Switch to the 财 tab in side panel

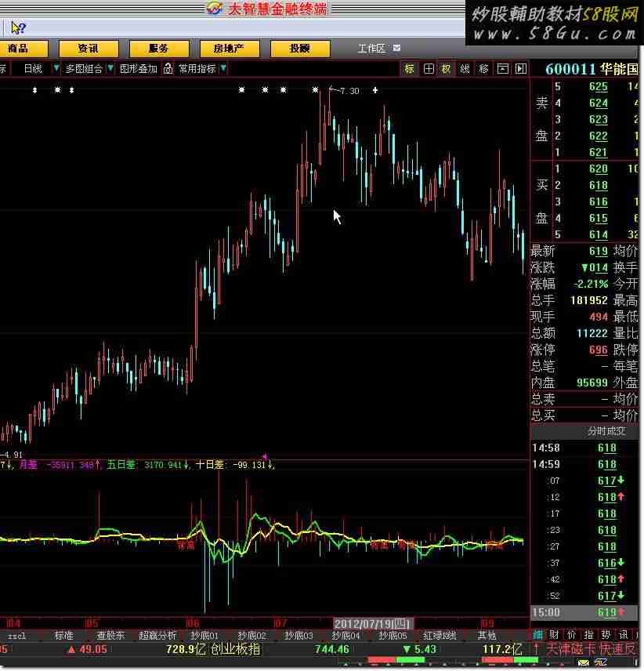click(554, 635)
